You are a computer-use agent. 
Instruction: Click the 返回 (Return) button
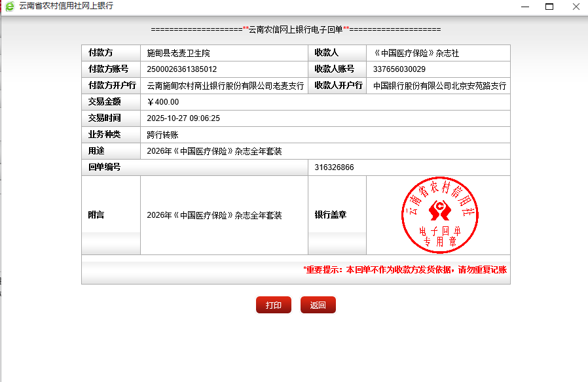click(318, 305)
